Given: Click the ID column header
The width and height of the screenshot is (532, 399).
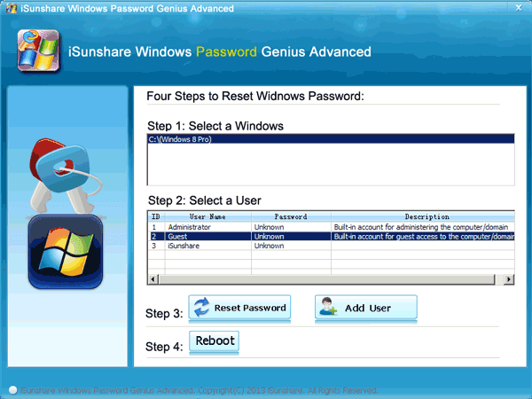Looking at the screenshot, I should click(156, 216).
